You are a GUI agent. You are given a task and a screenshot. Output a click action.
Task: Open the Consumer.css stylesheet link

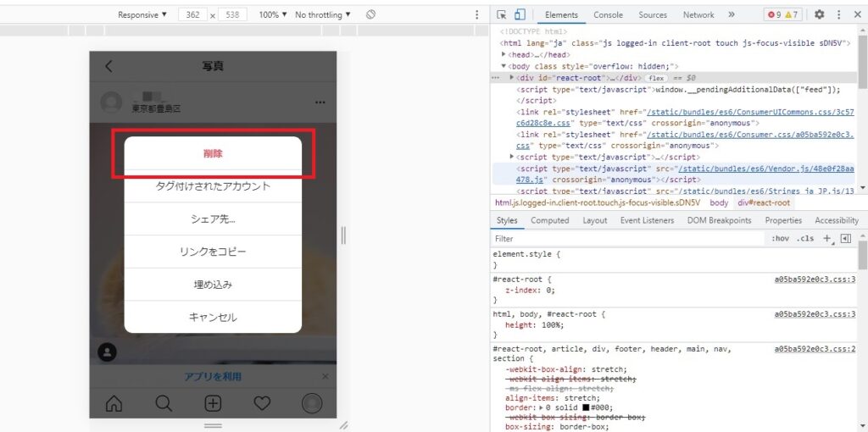tap(686, 140)
